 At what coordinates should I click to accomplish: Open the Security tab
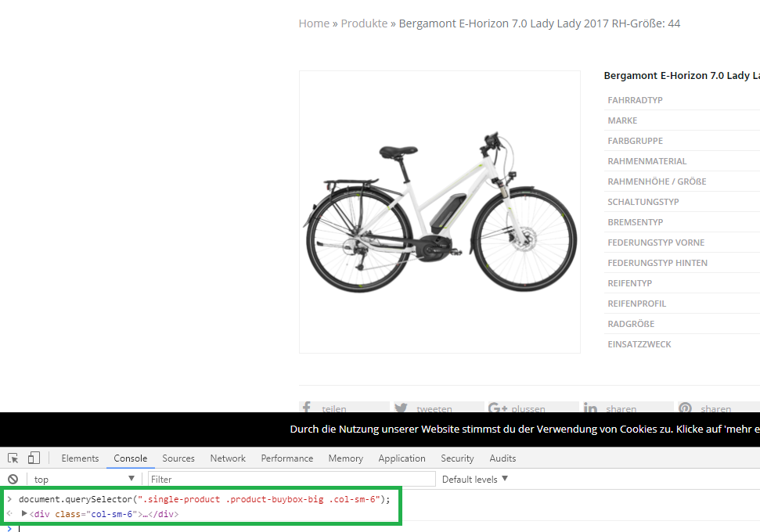(457, 458)
